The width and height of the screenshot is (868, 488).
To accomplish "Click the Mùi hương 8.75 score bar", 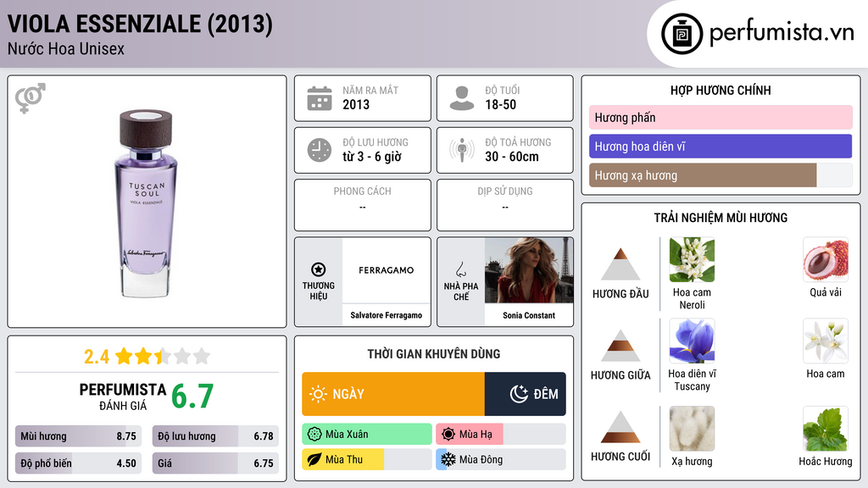I will tap(78, 436).
